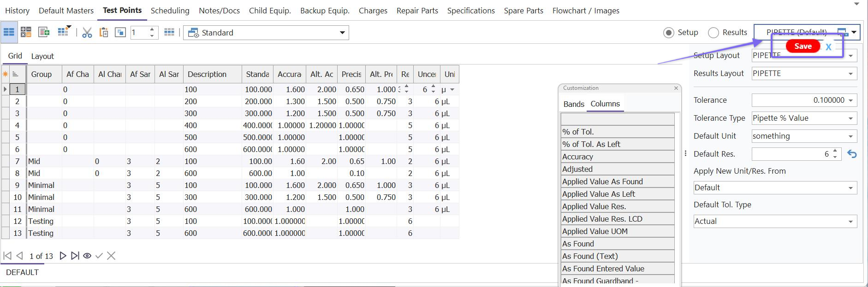This screenshot has height=287, width=868.
Task: Go to next record in the navigator
Action: pyautogui.click(x=63, y=256)
